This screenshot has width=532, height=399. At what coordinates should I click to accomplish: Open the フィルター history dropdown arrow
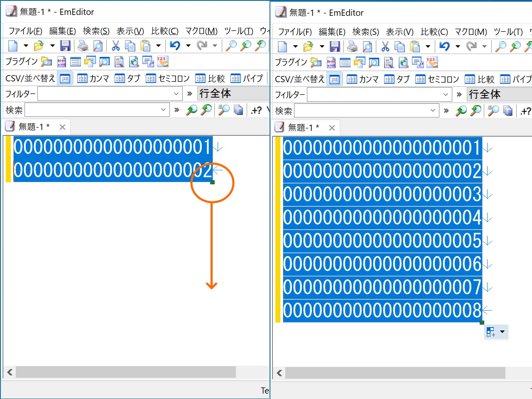177,94
